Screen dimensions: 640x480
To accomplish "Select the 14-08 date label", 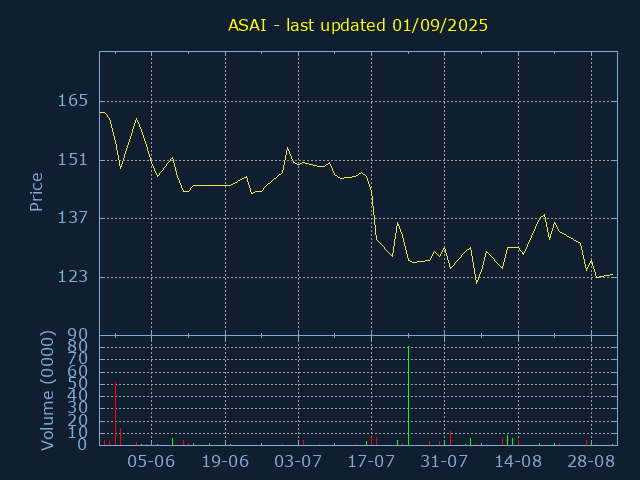I will [x=518, y=462].
